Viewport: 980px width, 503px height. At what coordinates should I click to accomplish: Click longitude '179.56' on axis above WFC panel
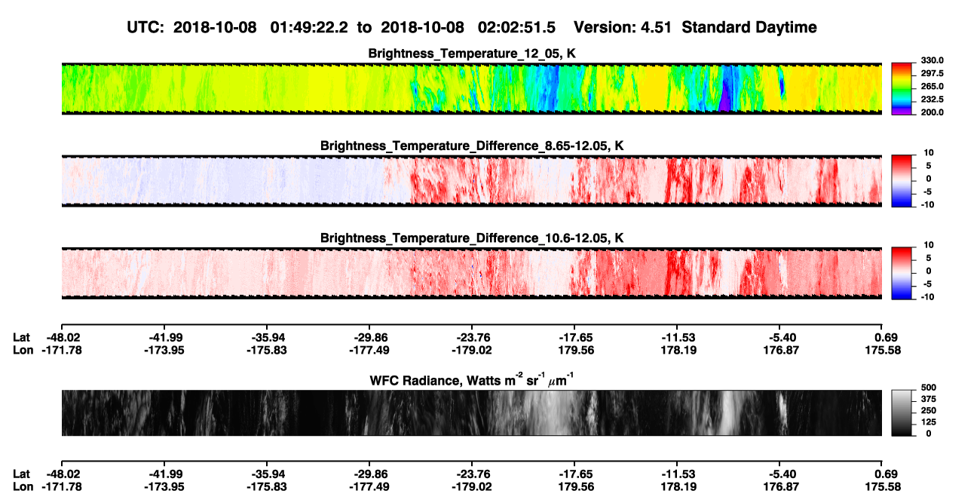click(x=574, y=350)
